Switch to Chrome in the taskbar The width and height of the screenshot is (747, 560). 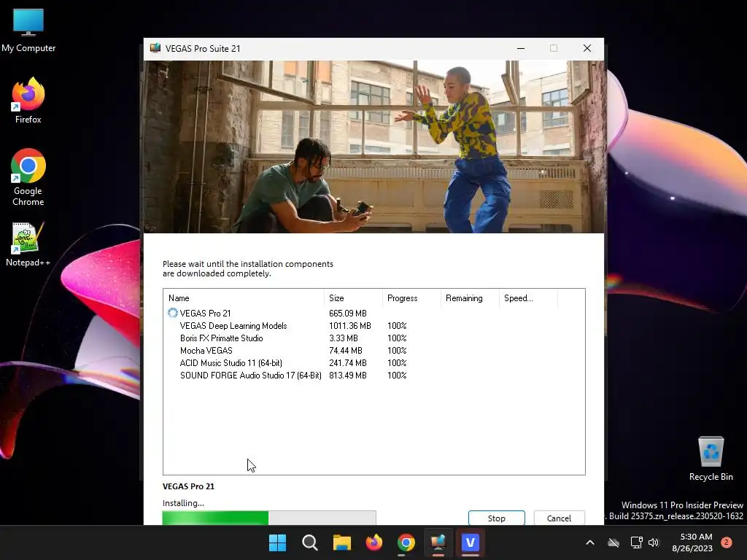(x=406, y=542)
